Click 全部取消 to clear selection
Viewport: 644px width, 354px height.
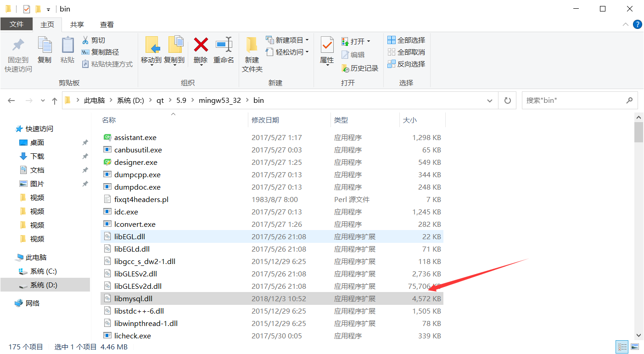(x=407, y=52)
